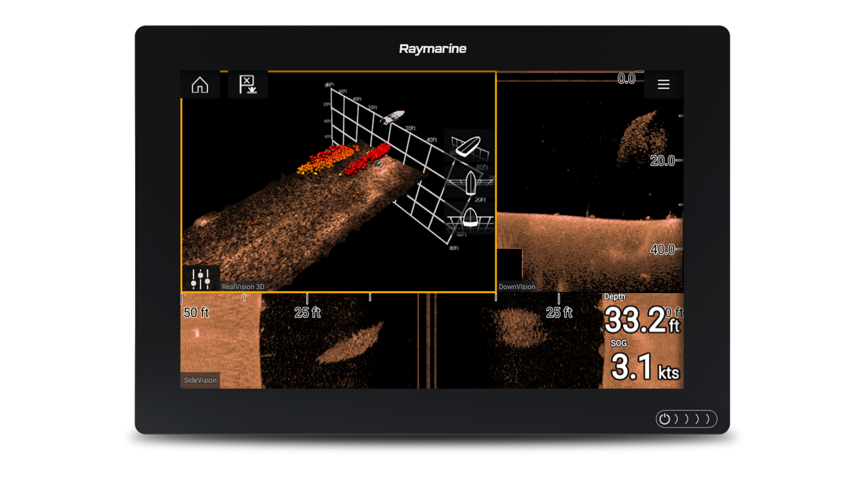The width and height of the screenshot is (868, 488).
Task: Place a waypoint with the MOB flag icon
Action: tap(248, 84)
